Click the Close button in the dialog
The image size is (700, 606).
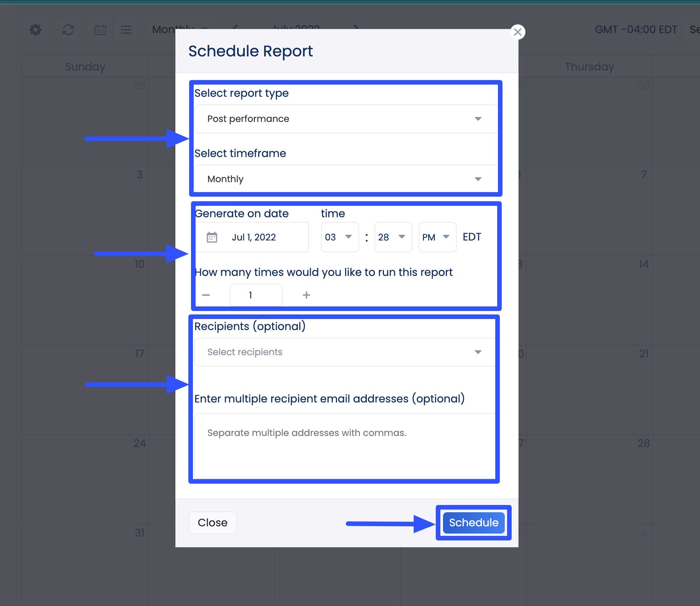tap(212, 523)
